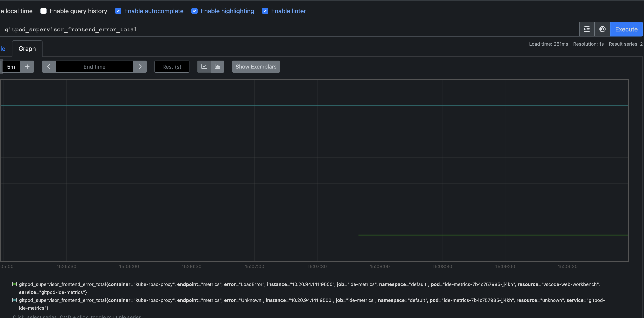The image size is (644, 318).
Task: Go to next end time arrow
Action: (140, 67)
